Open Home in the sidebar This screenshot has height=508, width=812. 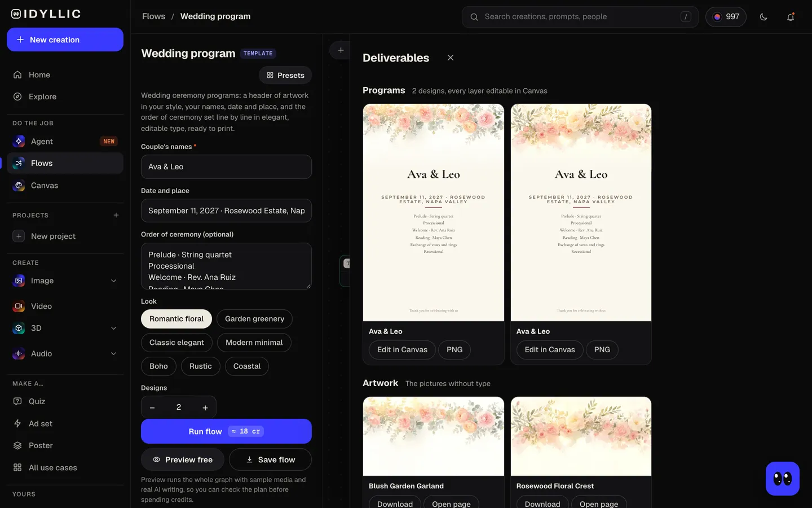click(x=65, y=75)
